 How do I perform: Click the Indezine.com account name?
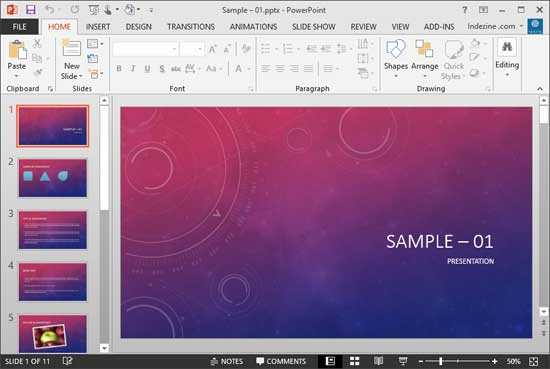(491, 26)
